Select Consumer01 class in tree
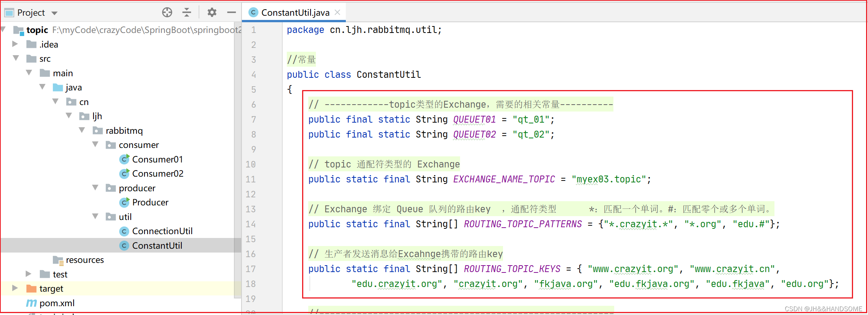 click(158, 159)
